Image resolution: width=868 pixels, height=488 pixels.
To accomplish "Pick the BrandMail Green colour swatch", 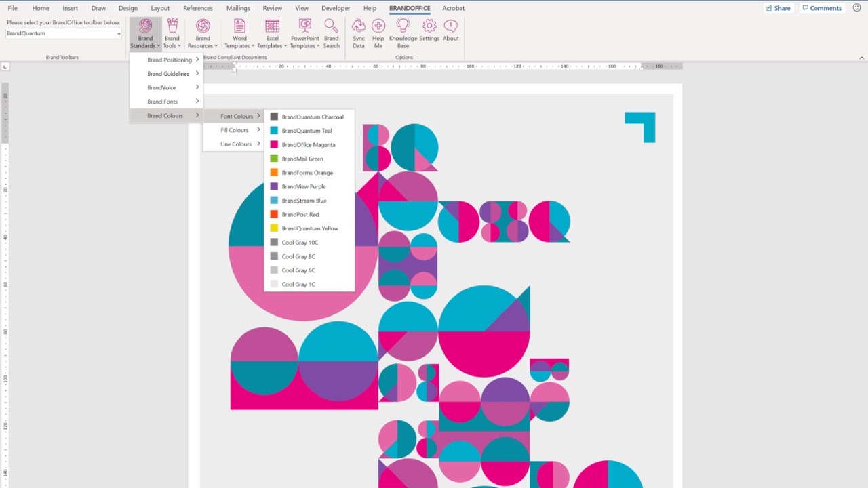I will click(274, 159).
